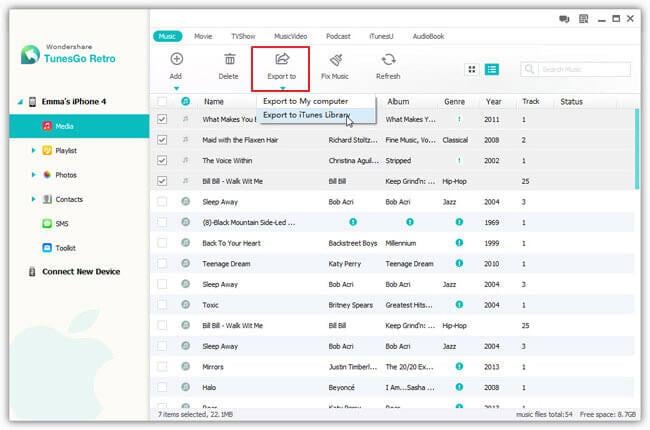Sort by the Status column header

571,101
